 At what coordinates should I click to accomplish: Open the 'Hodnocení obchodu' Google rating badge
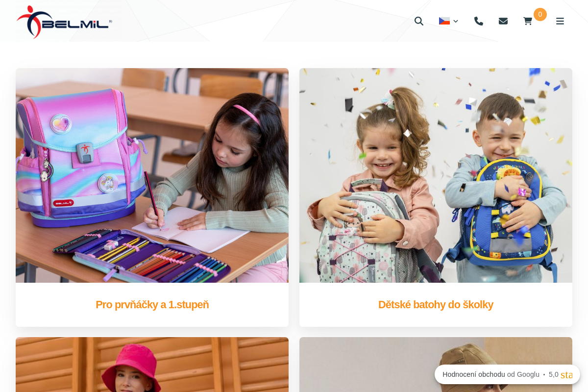tap(507, 374)
